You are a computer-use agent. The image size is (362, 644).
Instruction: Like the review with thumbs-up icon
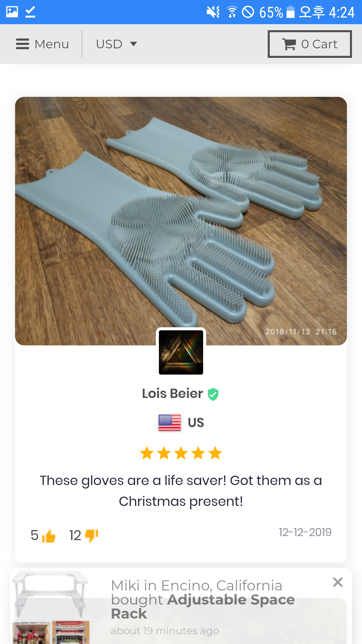pos(49,536)
